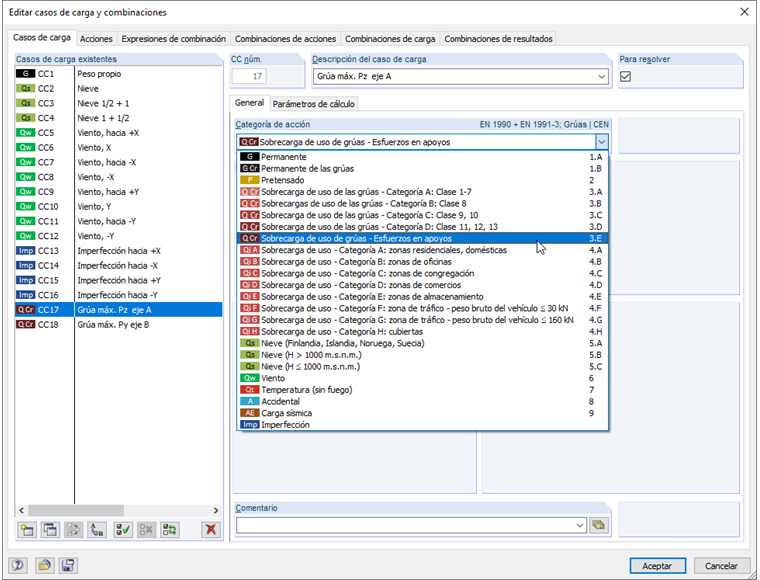760x580 pixels.
Task: Select load case CC3 Nieve 1/2 + 1
Action: tap(119, 103)
